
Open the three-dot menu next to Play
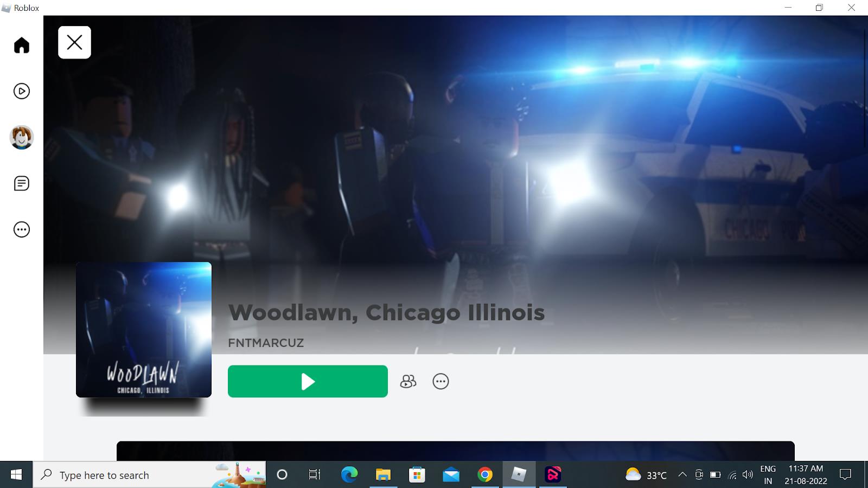click(x=441, y=382)
